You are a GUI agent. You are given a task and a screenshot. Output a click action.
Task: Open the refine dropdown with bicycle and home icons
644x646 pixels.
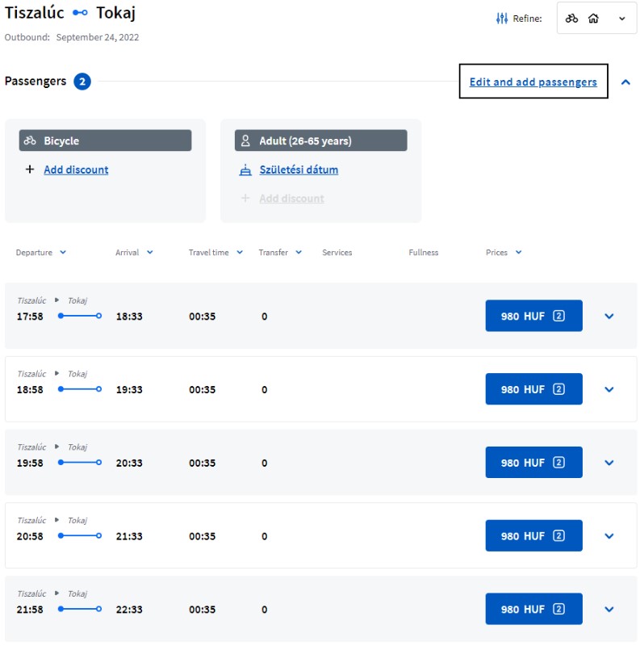click(596, 19)
